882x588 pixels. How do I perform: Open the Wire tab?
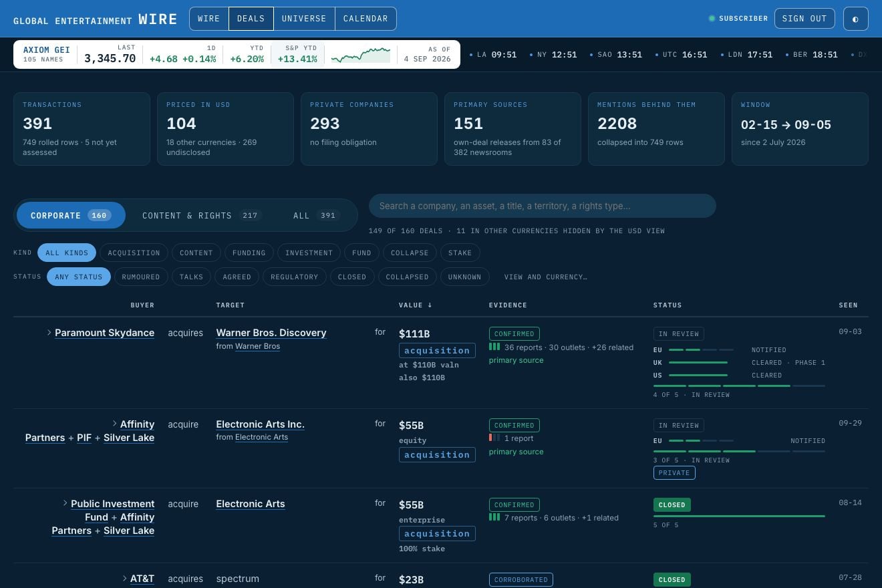(x=209, y=19)
